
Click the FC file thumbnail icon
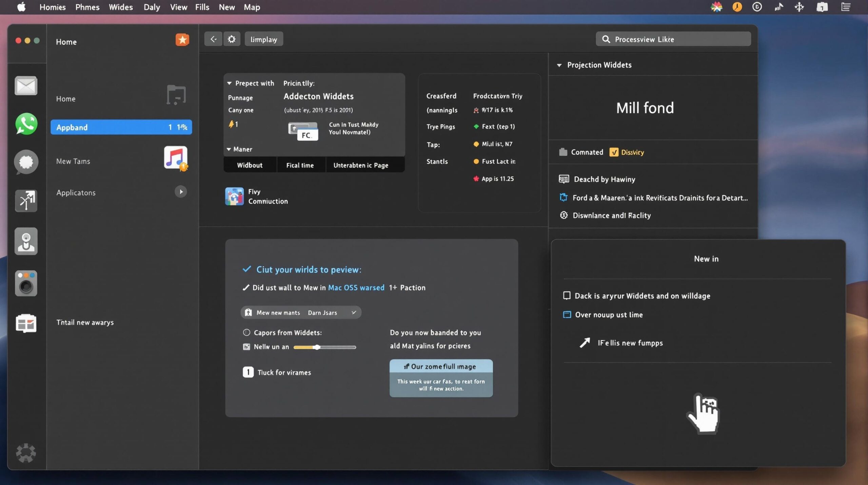pos(303,131)
